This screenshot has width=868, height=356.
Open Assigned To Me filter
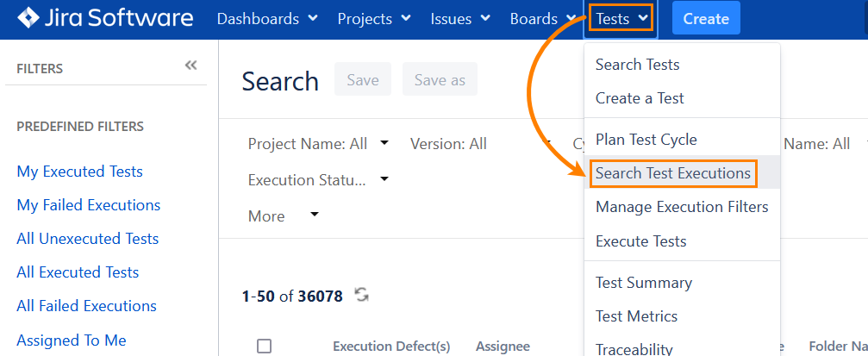pos(72,340)
